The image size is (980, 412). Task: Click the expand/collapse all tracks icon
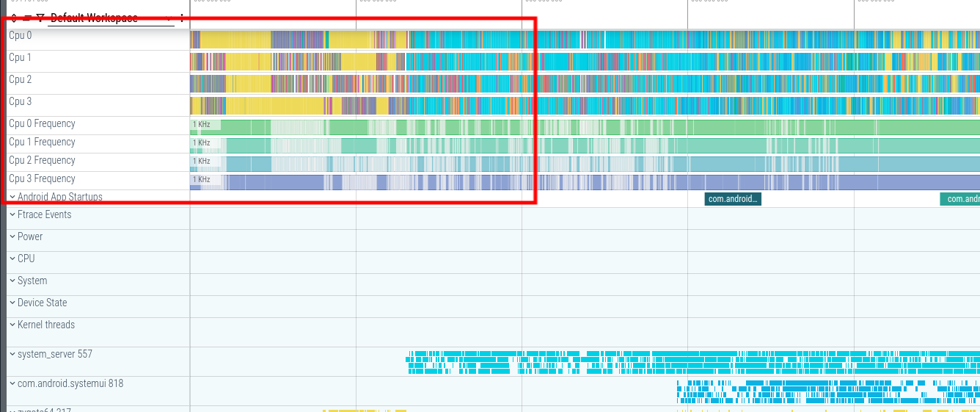coord(13,18)
